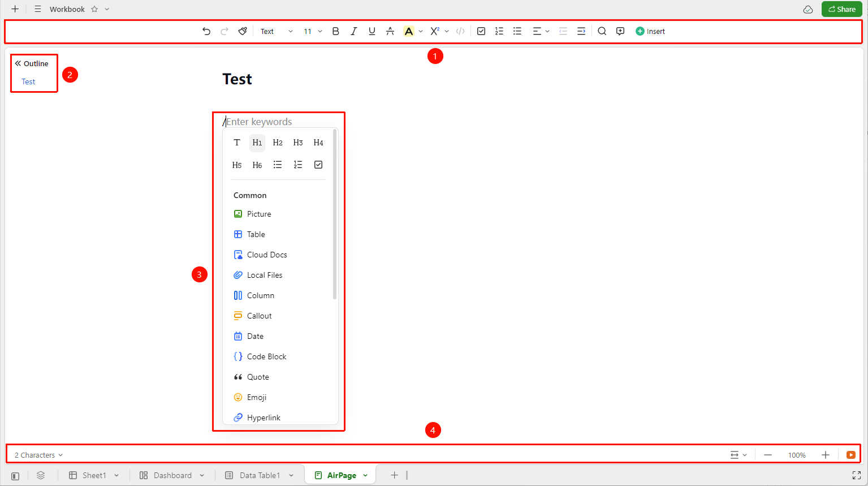Screen dimensions: 868x486
Task: Star the Workbook as favorite
Action: click(94, 9)
